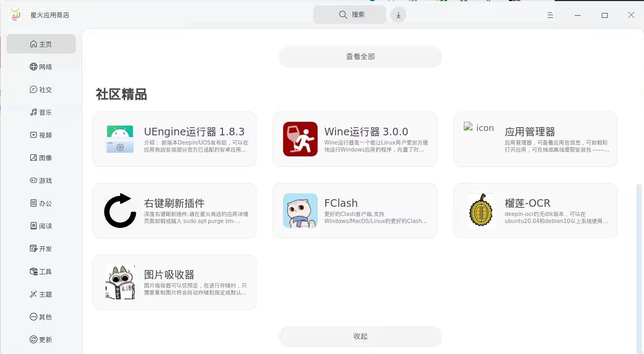
Task: Open the 视频 video category
Action: (41, 135)
